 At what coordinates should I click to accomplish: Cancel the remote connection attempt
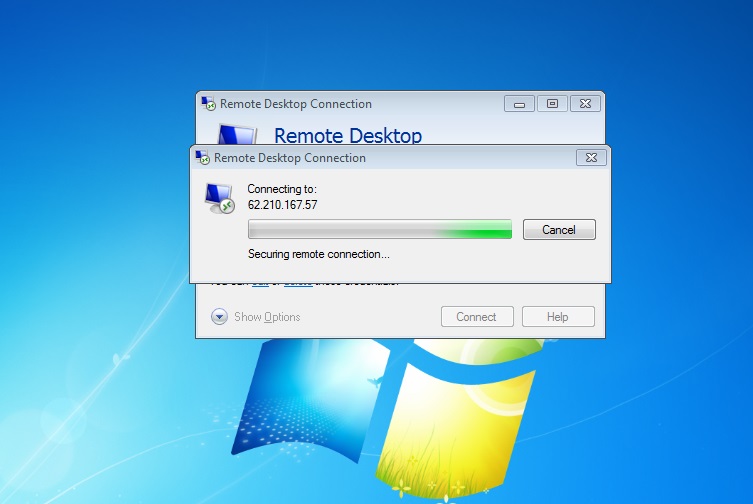[x=559, y=230]
